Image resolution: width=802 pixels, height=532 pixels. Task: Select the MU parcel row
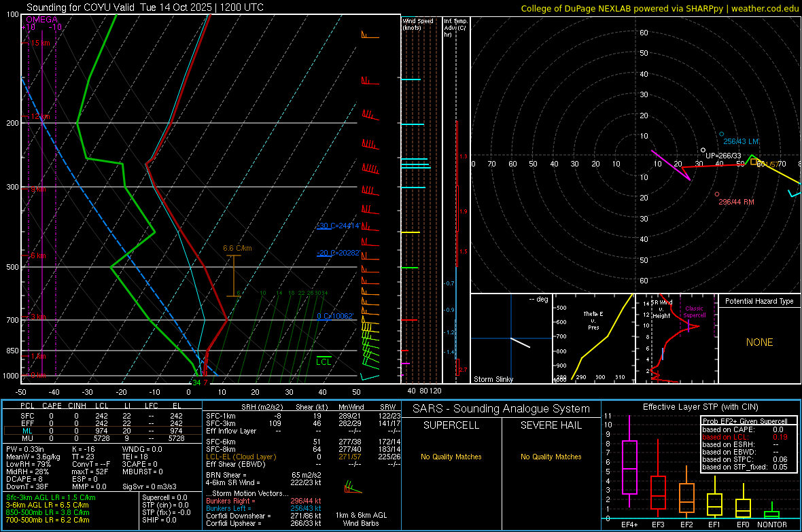tap(103, 438)
